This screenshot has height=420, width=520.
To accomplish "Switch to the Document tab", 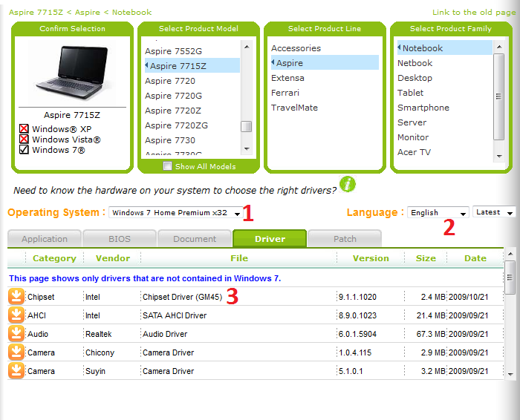I will point(195,239).
